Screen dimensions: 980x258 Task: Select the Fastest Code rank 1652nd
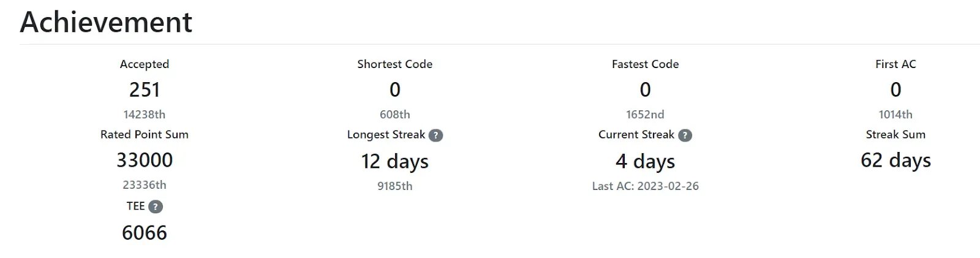pos(645,115)
